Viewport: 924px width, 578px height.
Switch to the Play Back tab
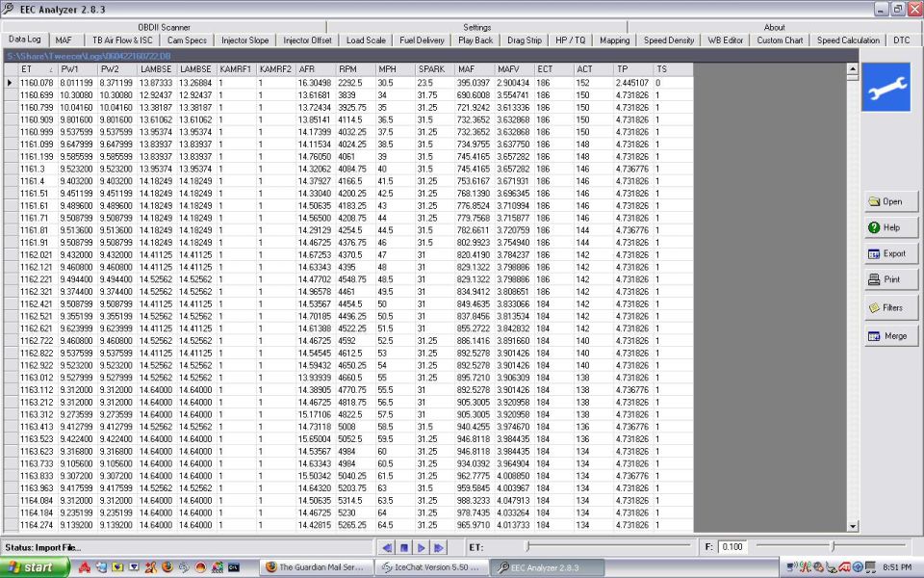click(475, 40)
